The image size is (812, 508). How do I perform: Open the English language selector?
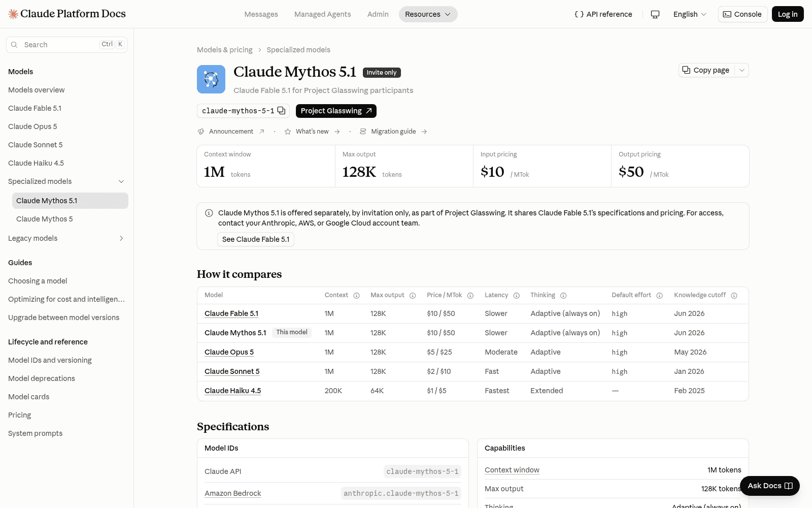(x=690, y=14)
